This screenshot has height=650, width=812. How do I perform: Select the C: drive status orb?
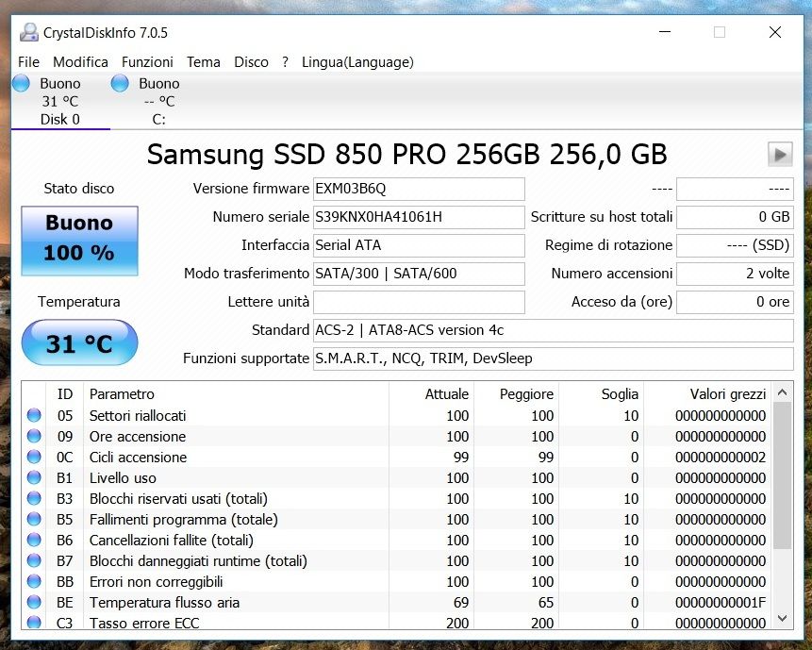[120, 84]
